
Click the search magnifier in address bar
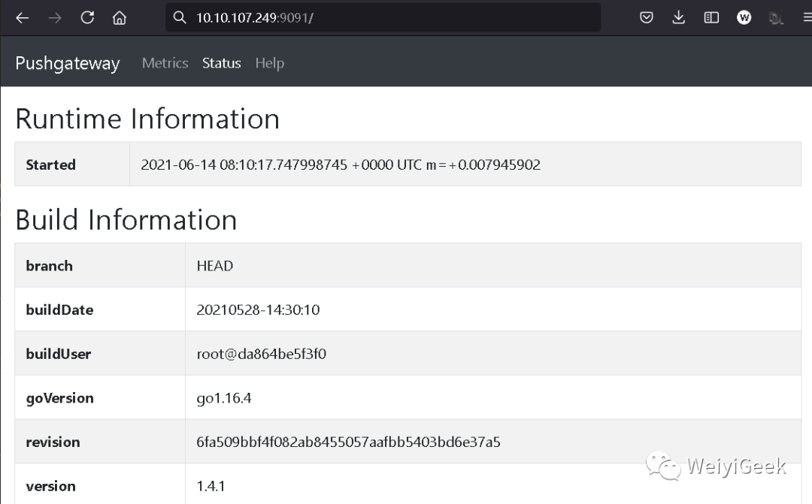pyautogui.click(x=180, y=17)
